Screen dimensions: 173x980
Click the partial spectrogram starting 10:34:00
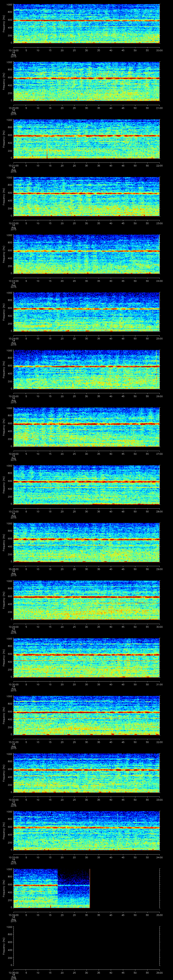pos(51,888)
